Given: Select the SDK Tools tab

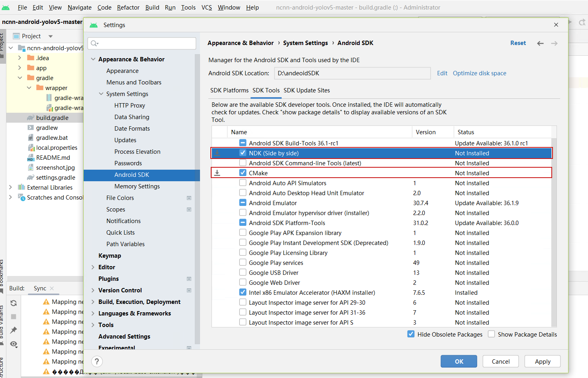Looking at the screenshot, I should 266,90.
